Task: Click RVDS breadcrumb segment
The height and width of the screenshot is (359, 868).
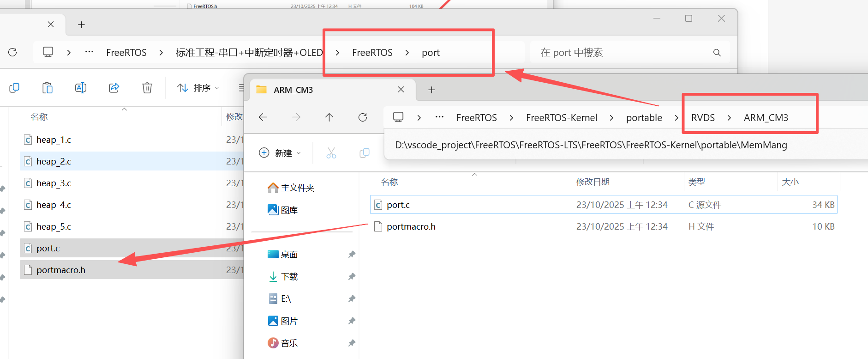Action: coord(703,118)
